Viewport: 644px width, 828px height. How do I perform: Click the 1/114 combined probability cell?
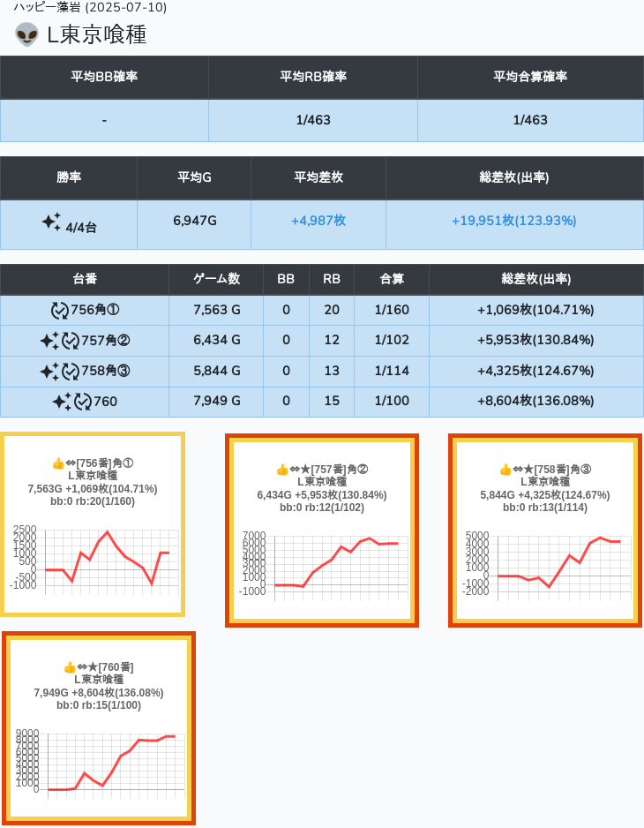coord(392,371)
